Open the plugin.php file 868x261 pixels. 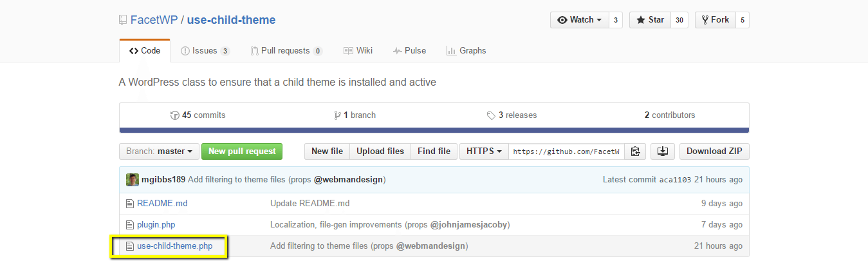pyautogui.click(x=156, y=225)
